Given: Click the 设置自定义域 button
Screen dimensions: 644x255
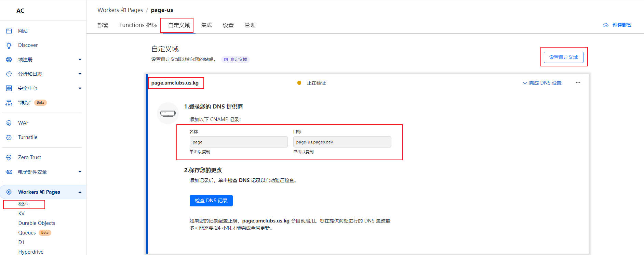Looking at the screenshot, I should tap(563, 57).
